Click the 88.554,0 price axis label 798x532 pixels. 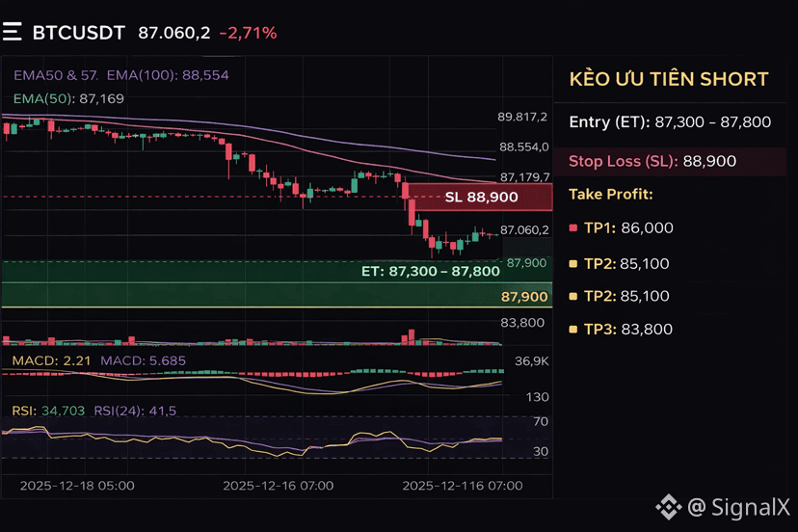click(524, 147)
